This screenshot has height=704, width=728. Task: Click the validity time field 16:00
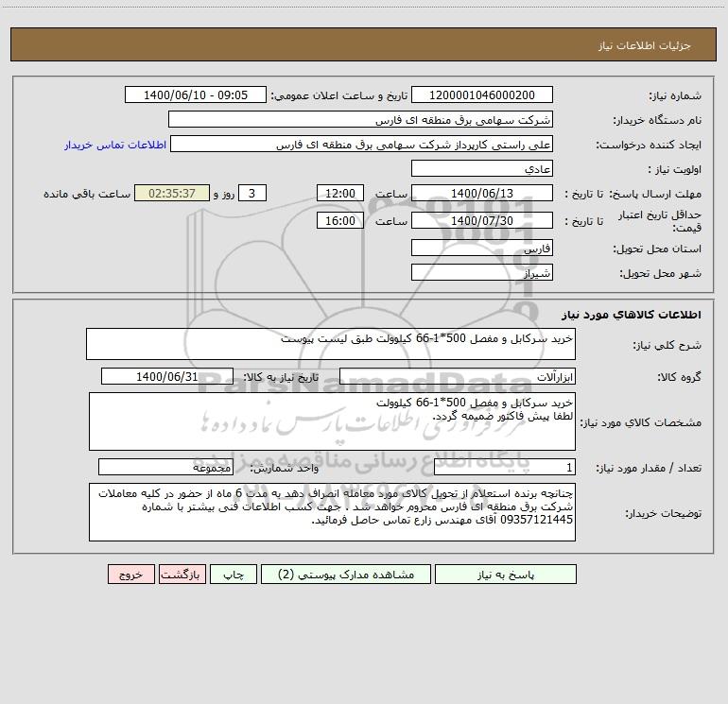[x=339, y=220]
